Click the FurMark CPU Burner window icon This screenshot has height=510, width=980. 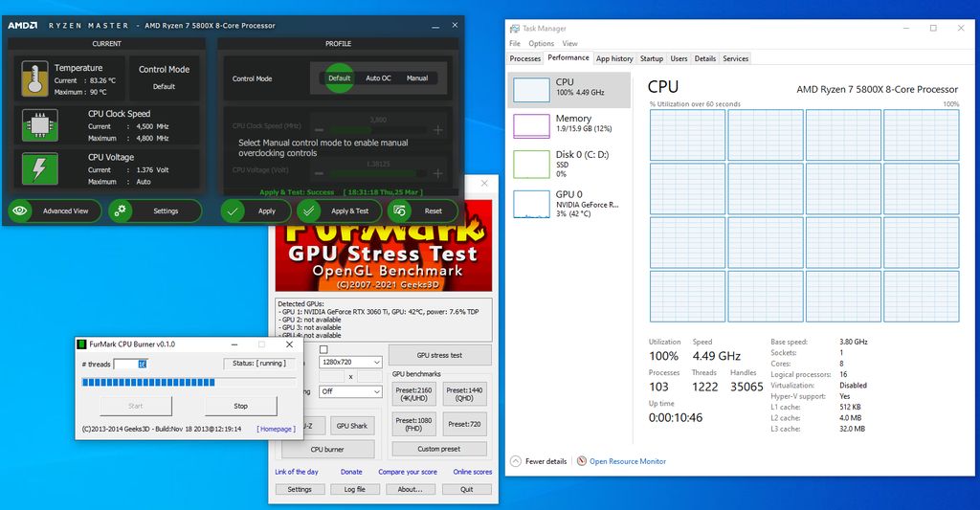tap(81, 344)
